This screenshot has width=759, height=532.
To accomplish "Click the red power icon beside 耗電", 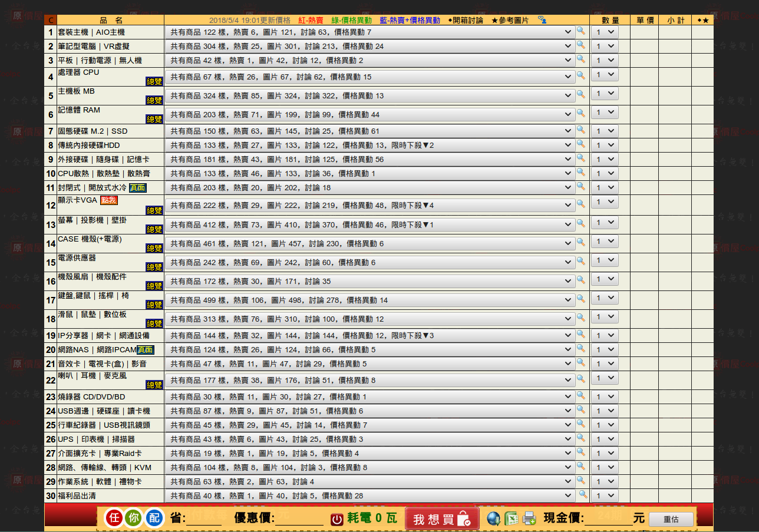I will point(336,519).
